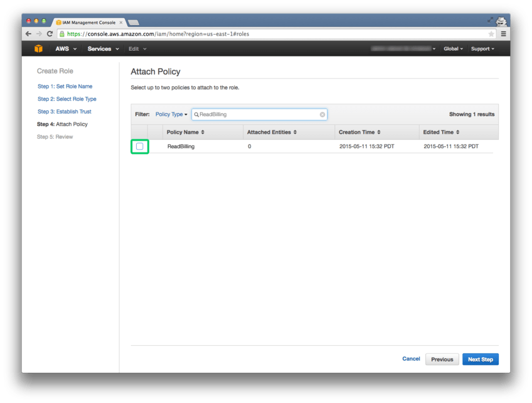Click attached entities count 0

click(250, 146)
